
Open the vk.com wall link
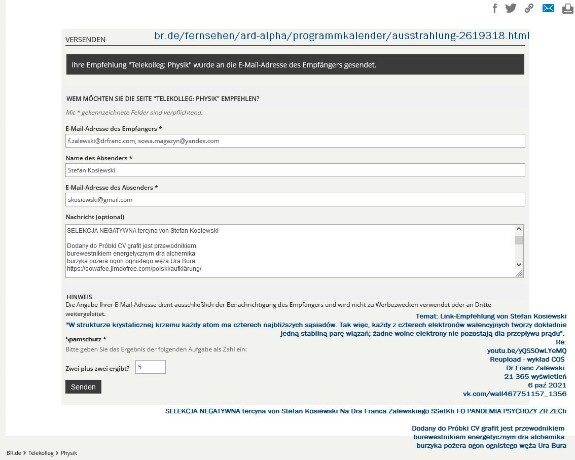pos(514,394)
